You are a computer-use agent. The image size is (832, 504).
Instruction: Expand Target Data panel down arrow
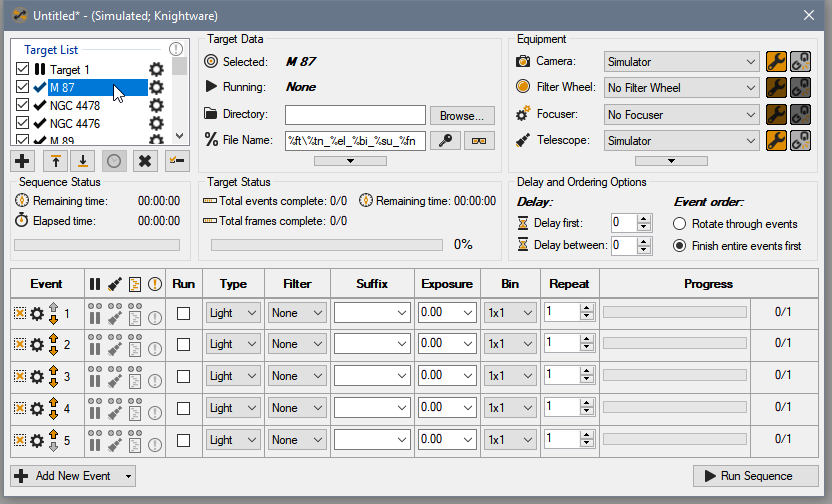click(x=350, y=161)
